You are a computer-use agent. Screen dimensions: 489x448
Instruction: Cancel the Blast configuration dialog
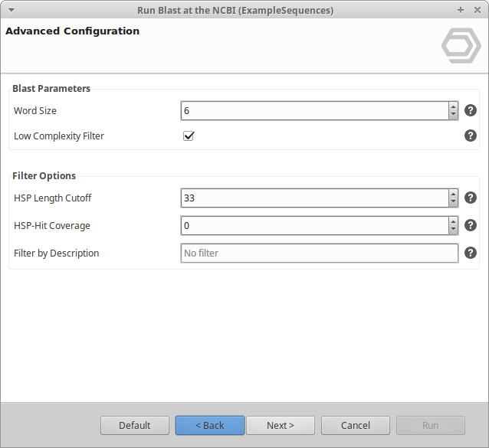355,425
